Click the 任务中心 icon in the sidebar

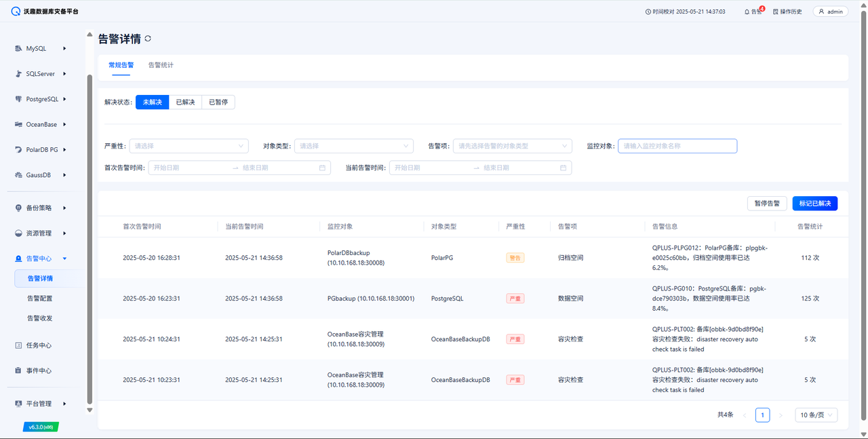[x=18, y=345]
